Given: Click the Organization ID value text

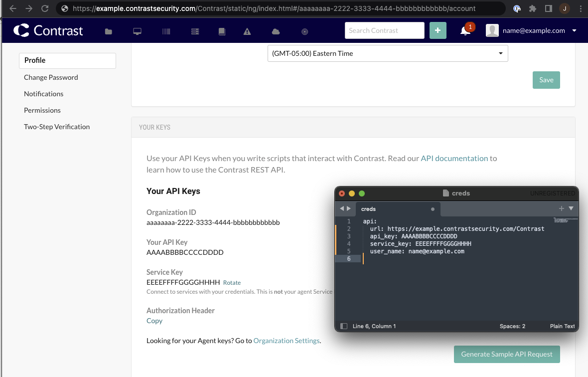Looking at the screenshot, I should 213,222.
